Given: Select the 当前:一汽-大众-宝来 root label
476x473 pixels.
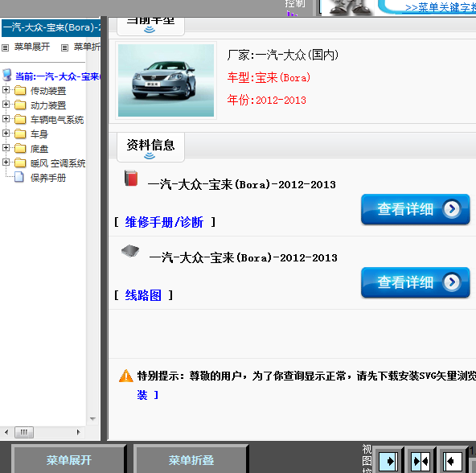Looking at the screenshot, I should coord(58,76).
